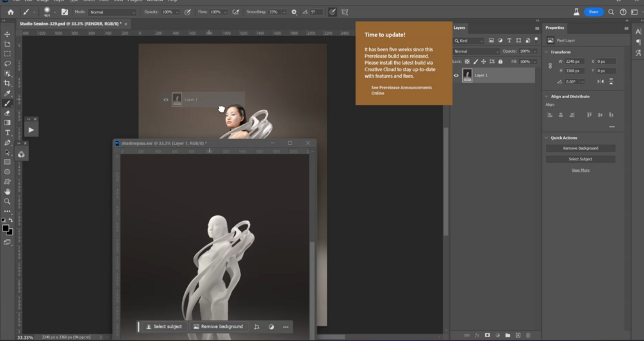Open the Properties panel tab
The height and width of the screenshot is (341, 644).
click(555, 28)
